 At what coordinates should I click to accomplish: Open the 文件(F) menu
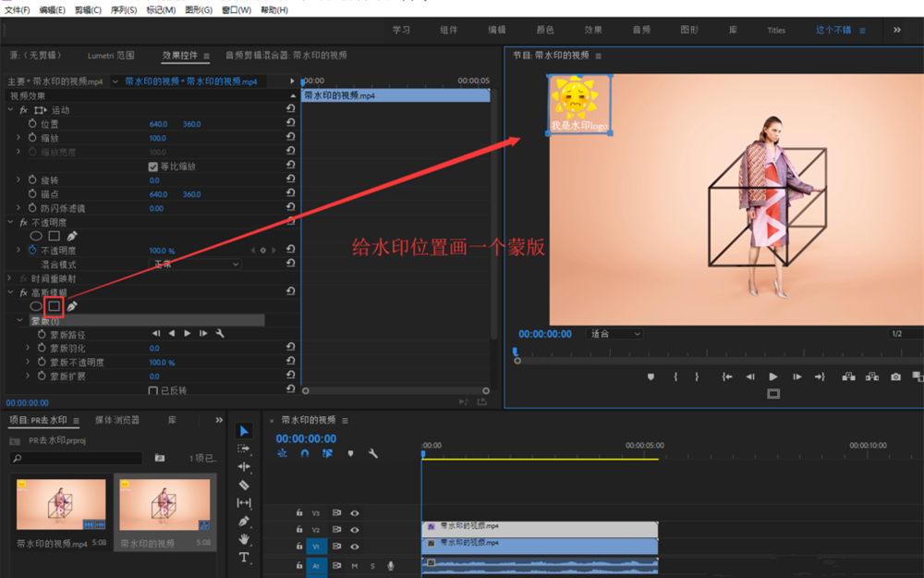[17, 10]
